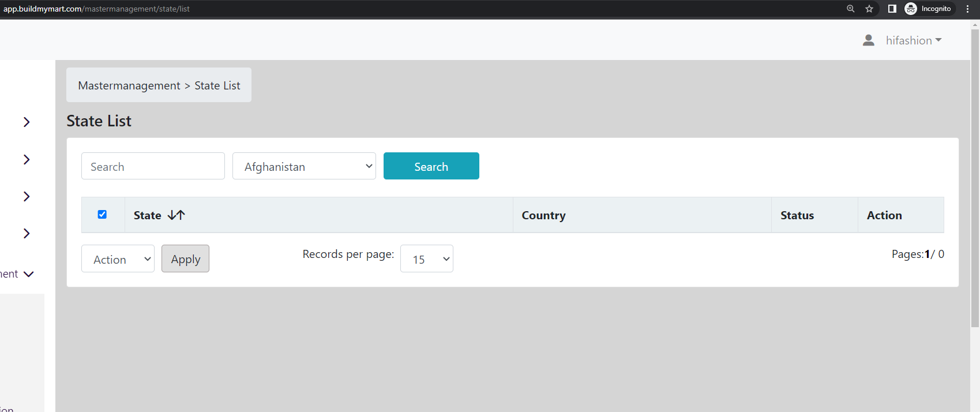Open the hifashion account dropdown

pos(914,40)
